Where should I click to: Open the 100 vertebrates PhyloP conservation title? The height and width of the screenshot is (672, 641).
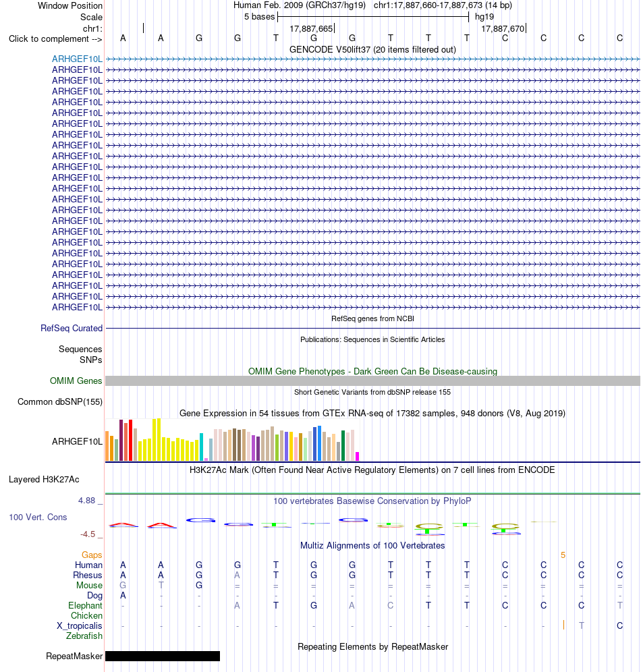[372, 501]
